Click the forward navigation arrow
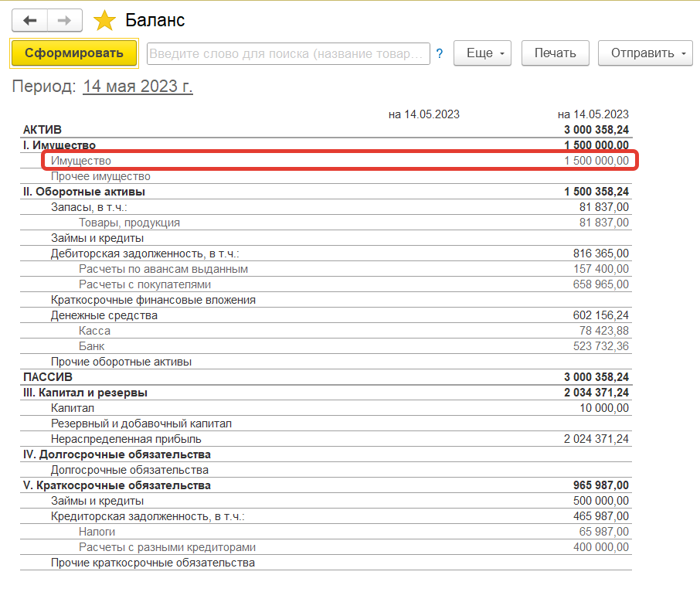Viewport: 700px width, 592px height. pyautogui.click(x=65, y=20)
